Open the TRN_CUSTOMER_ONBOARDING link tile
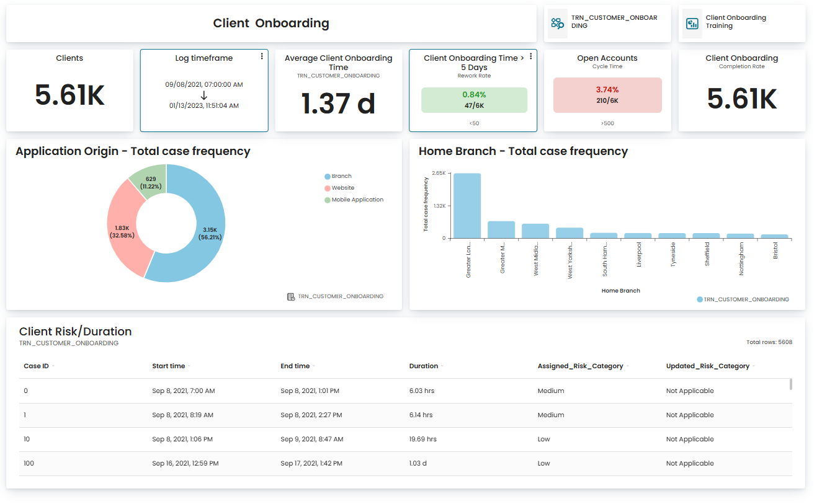 [607, 24]
